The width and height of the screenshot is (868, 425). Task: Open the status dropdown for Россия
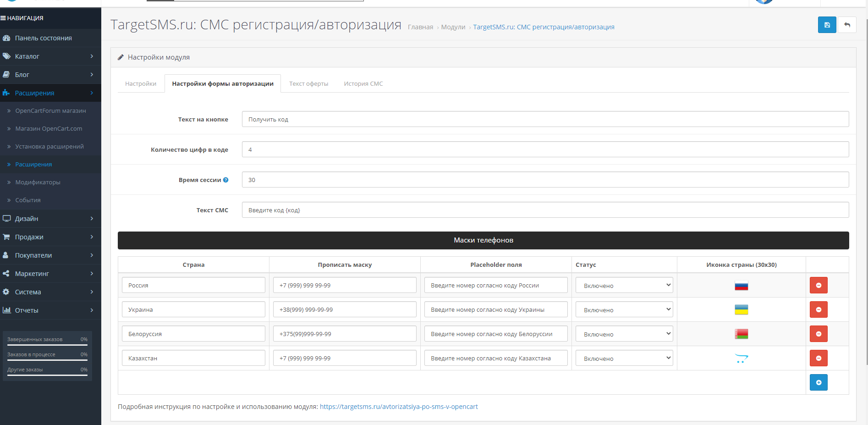click(x=624, y=285)
